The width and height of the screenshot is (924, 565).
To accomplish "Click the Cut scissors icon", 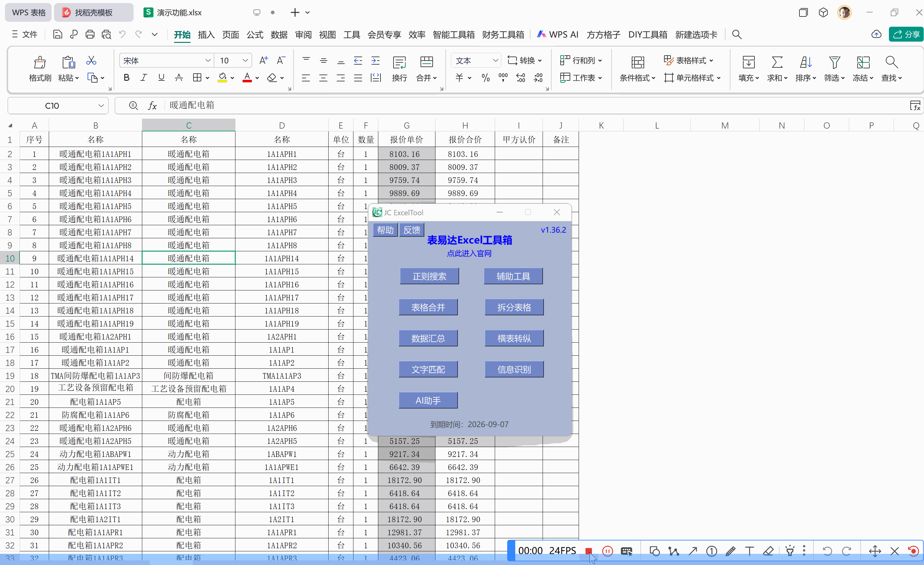I will pyautogui.click(x=91, y=60).
